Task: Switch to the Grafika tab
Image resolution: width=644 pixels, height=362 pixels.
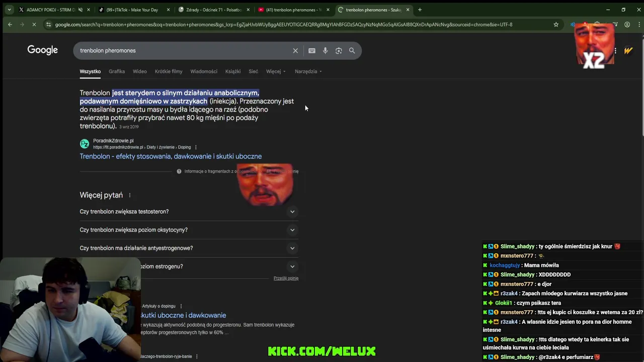Action: point(117,71)
